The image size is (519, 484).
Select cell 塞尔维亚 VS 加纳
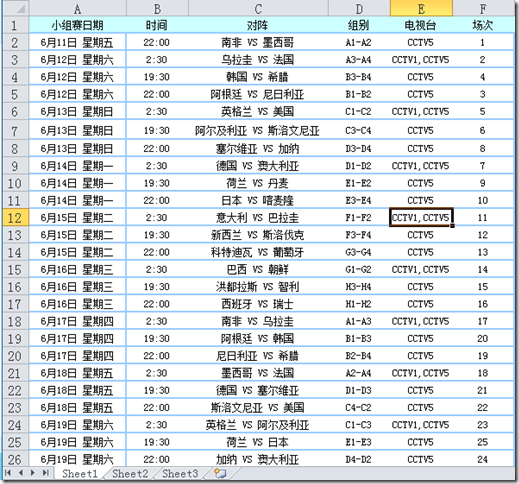[258, 149]
